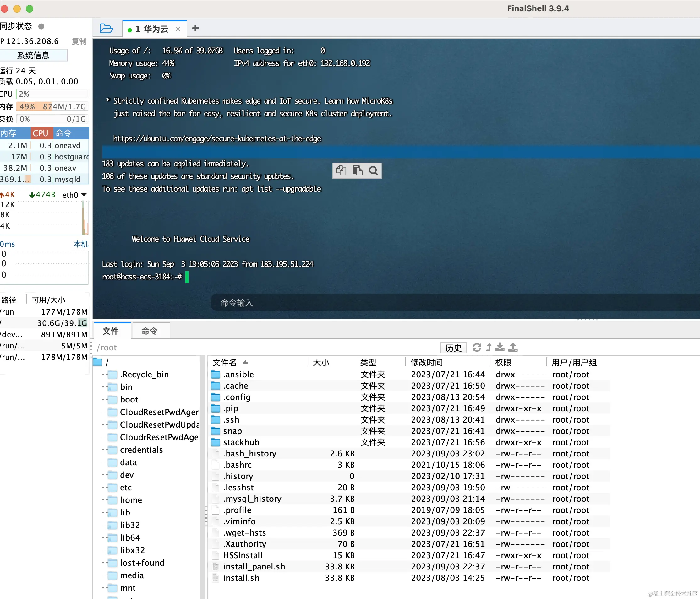
Task: Close the 华为云 session tab
Action: click(178, 29)
